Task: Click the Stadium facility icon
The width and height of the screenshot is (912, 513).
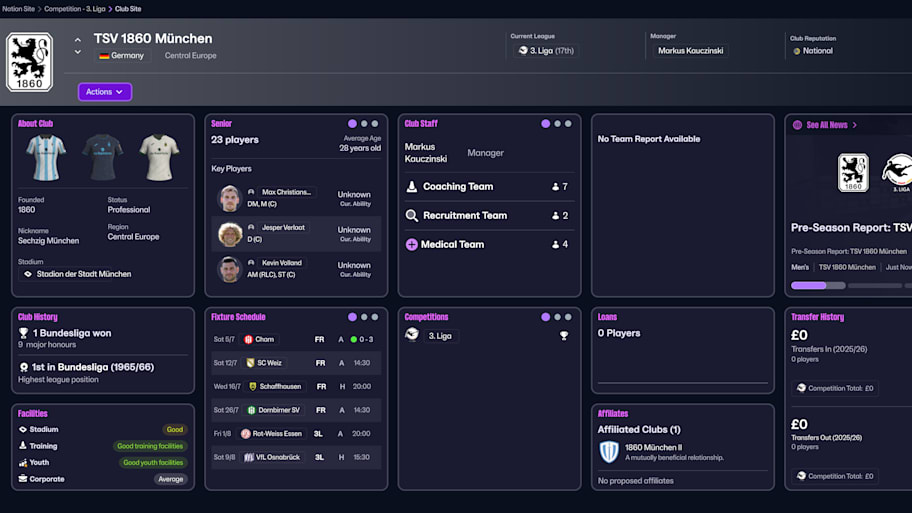Action: click(23, 429)
